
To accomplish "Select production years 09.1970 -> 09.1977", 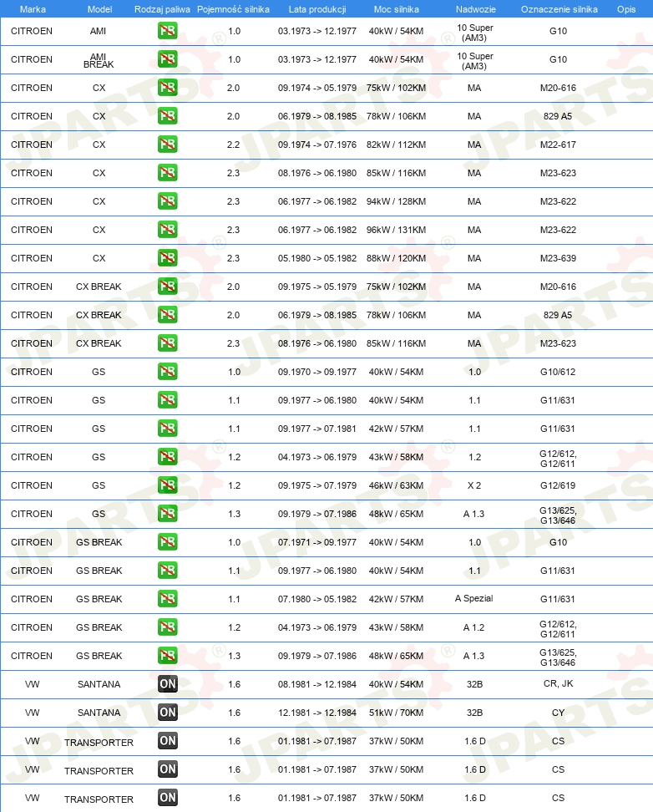I will point(317,372).
